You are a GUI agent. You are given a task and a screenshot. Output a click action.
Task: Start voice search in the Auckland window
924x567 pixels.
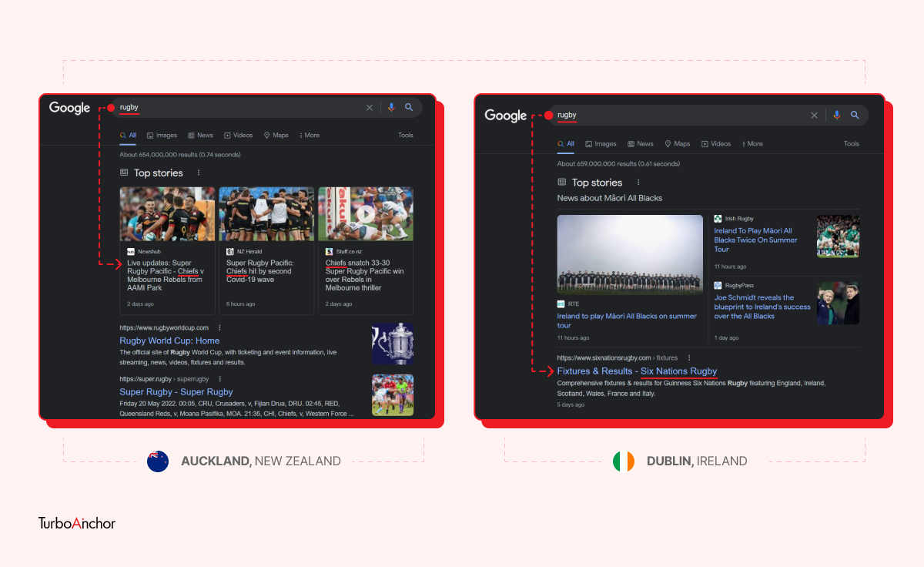coord(391,108)
